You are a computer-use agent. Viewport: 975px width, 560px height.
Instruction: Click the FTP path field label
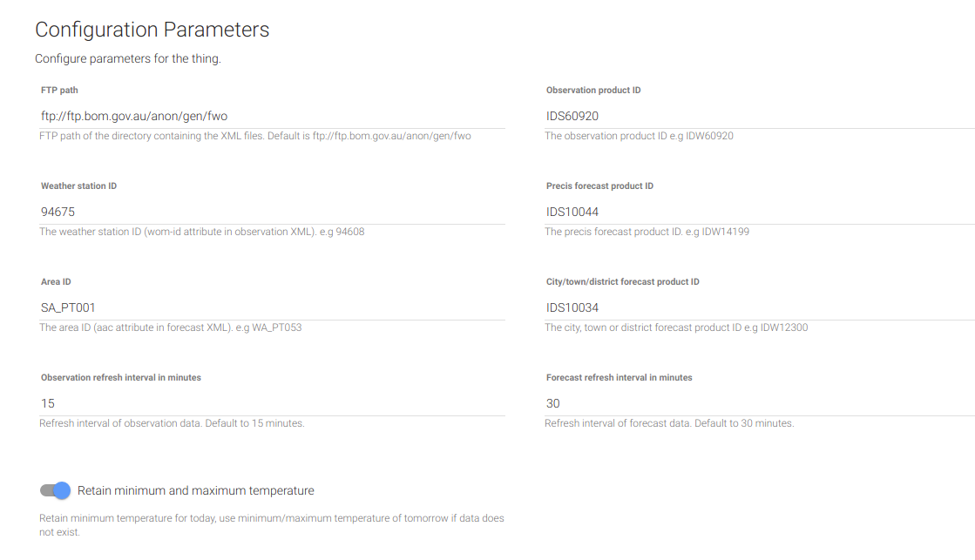pyautogui.click(x=60, y=90)
